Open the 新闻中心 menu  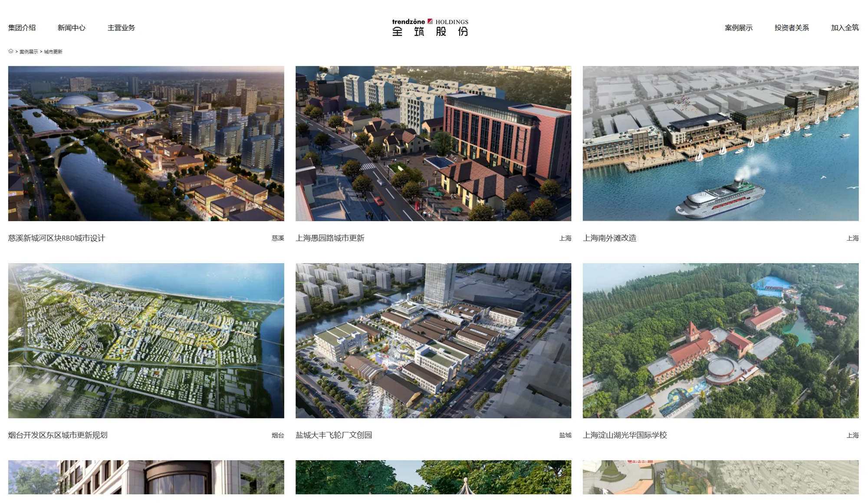[x=72, y=28]
